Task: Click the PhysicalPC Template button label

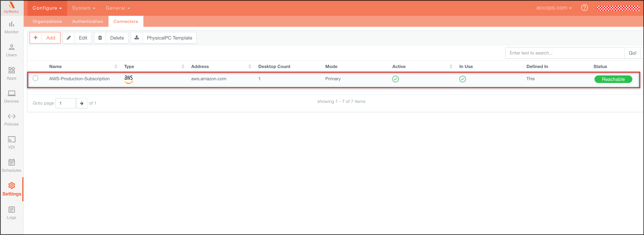Action: pyautogui.click(x=170, y=38)
